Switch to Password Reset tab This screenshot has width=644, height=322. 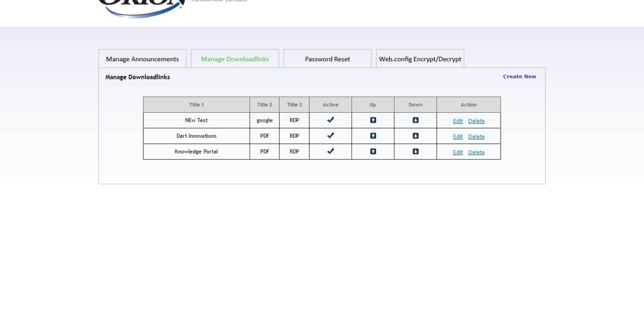pos(327,59)
